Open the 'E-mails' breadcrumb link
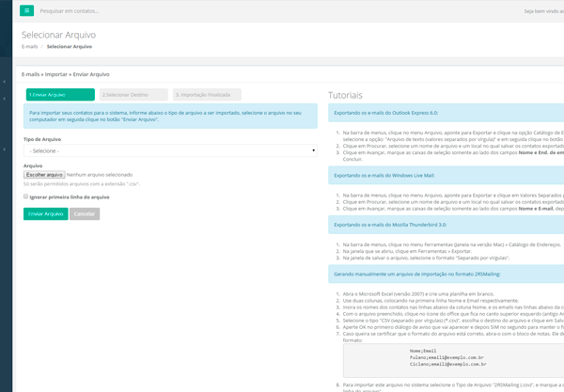The image size is (564, 392). 29,46
